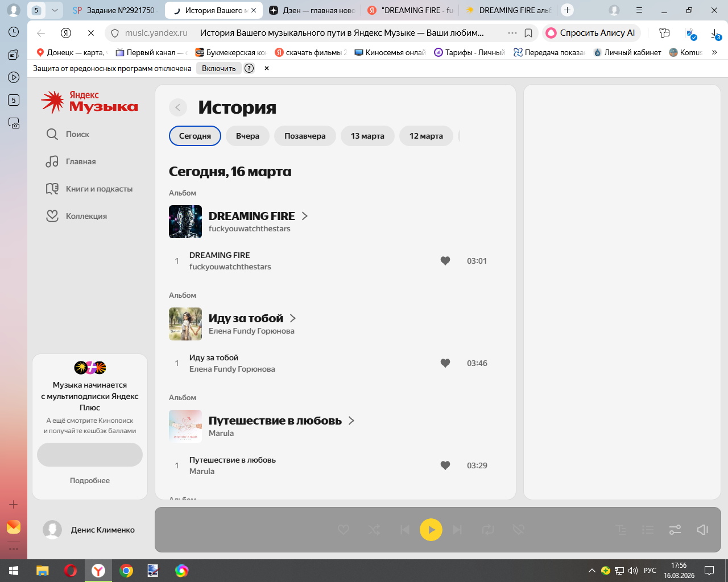Image resolution: width=728 pixels, height=582 pixels.
Task: Open the Первый канал bookmark
Action: (x=151, y=52)
